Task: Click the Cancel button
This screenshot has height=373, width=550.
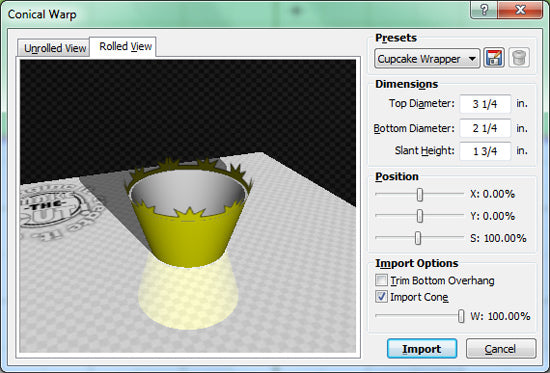Action: tap(501, 348)
